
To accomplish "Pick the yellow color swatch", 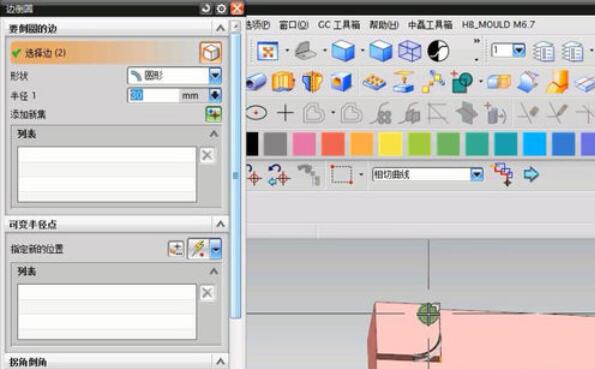I will (x=390, y=144).
